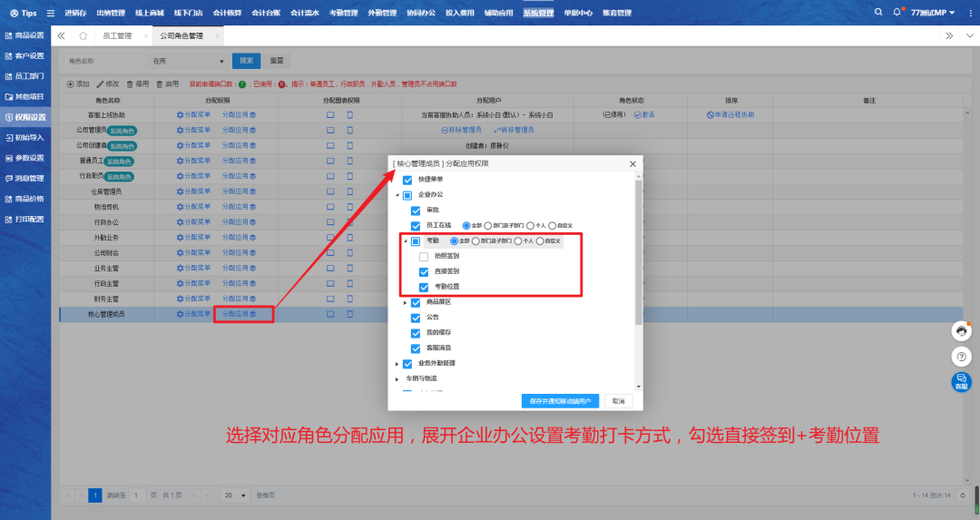Toggle the hamburger menu beside Tips
This screenshot has width=980, height=520.
point(51,14)
